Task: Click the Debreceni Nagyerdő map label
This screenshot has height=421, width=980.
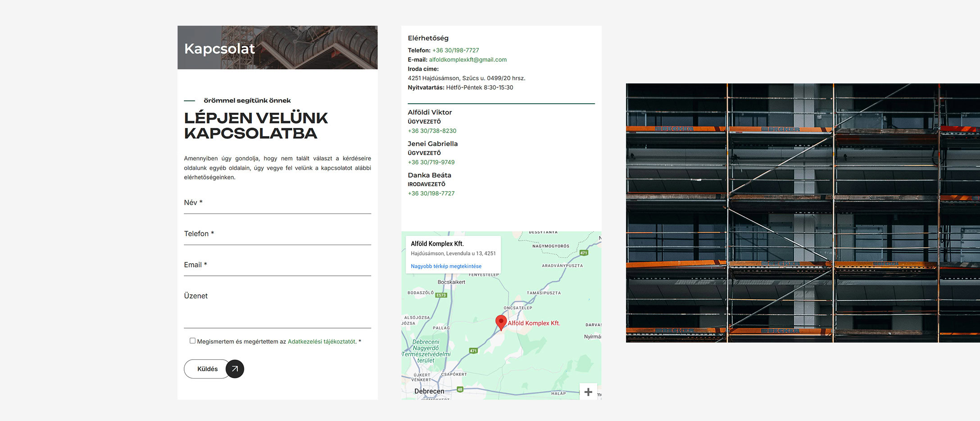Action: click(426, 351)
